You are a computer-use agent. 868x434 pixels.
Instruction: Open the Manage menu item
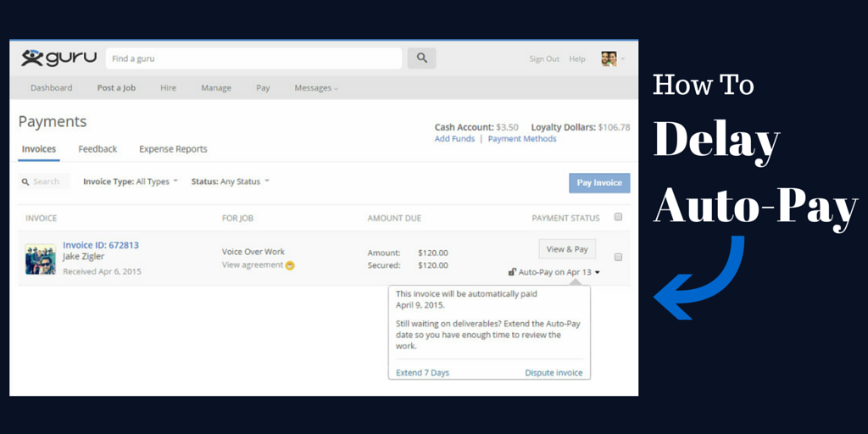coord(216,88)
